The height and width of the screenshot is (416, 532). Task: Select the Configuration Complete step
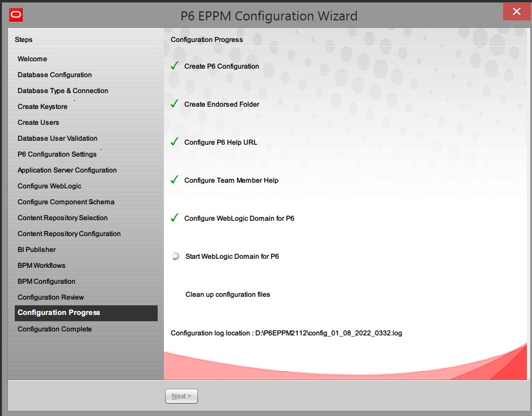coord(54,329)
